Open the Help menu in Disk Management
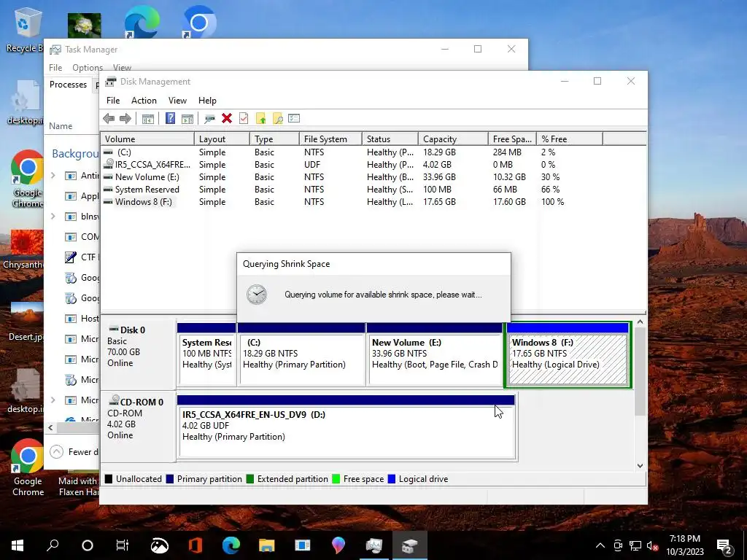Image resolution: width=747 pixels, height=560 pixels. pos(207,101)
